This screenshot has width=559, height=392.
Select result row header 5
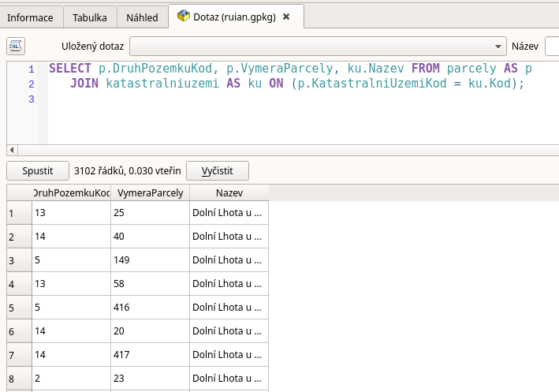[19, 308]
